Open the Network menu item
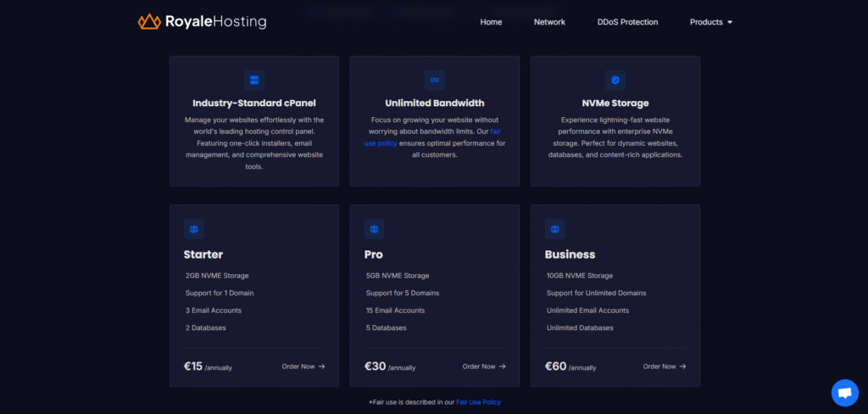Viewport: 868px width, 414px height. point(549,22)
